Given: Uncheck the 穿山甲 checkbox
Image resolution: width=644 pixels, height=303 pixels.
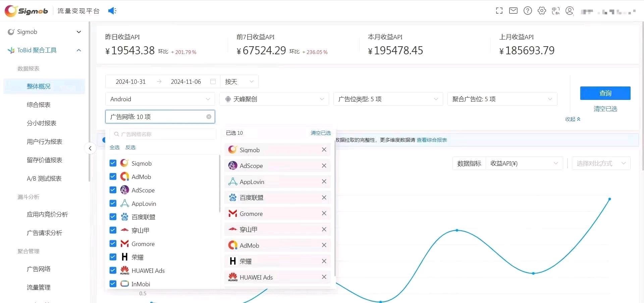Looking at the screenshot, I should pyautogui.click(x=113, y=230).
